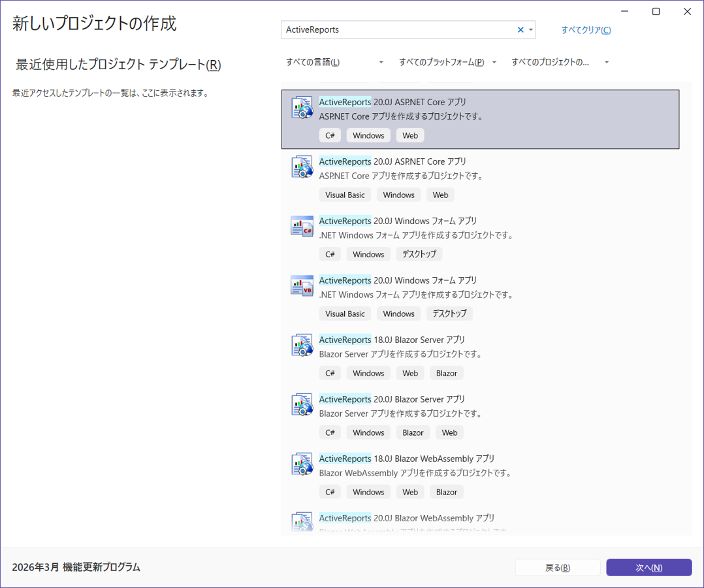Open the すべてのプラットフォーム platform filter
704x588 pixels.
pos(447,62)
